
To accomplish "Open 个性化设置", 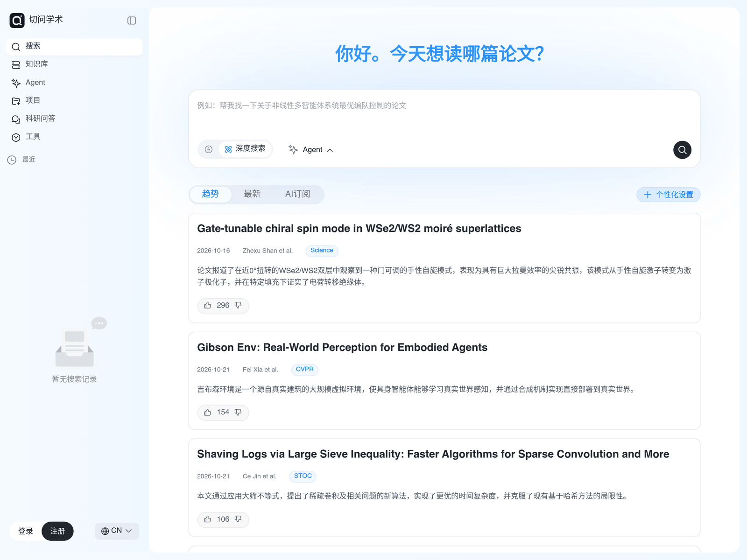I will click(668, 195).
